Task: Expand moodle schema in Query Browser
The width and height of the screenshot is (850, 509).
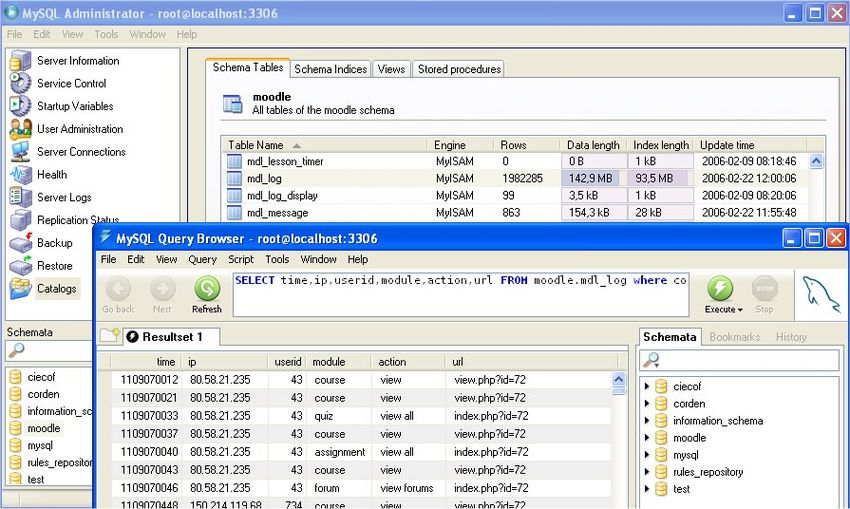Action: pyautogui.click(x=647, y=437)
